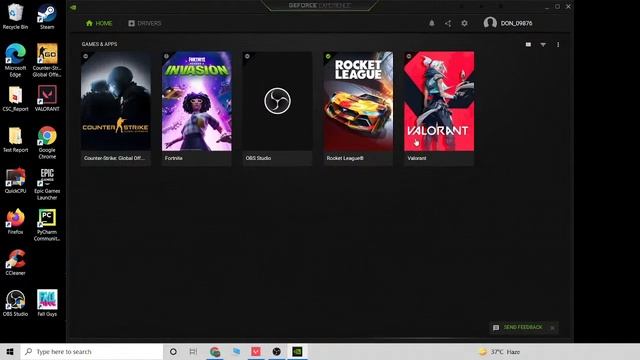Click the DON_09876 user avatar
Image resolution: width=640 pixels, height=360 pixels.
pos(490,23)
